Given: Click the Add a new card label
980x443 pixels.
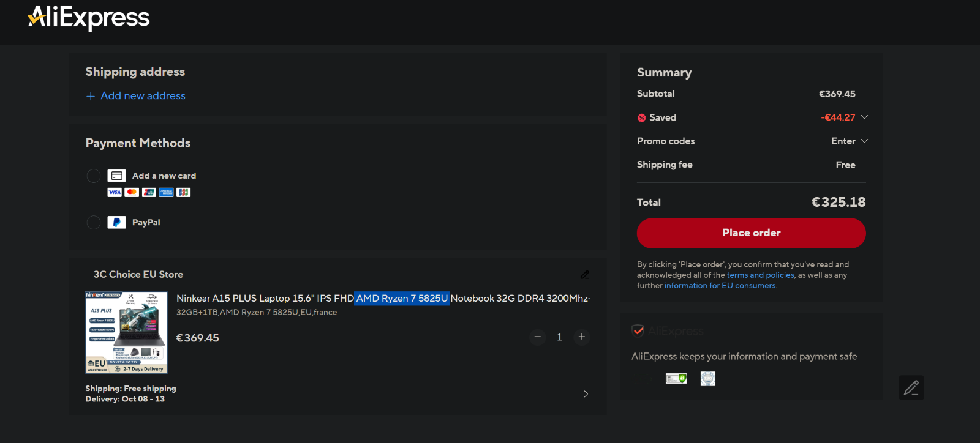Looking at the screenshot, I should (x=164, y=176).
